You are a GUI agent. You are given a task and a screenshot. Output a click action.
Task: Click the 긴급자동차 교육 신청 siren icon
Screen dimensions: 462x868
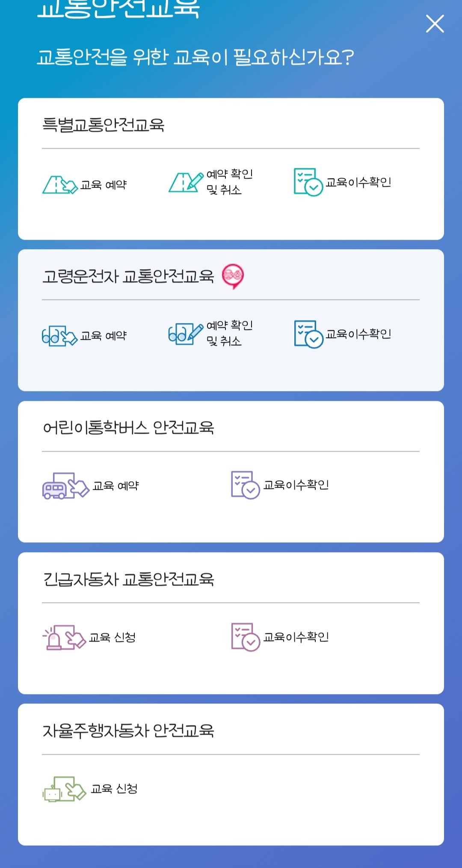(x=64, y=638)
